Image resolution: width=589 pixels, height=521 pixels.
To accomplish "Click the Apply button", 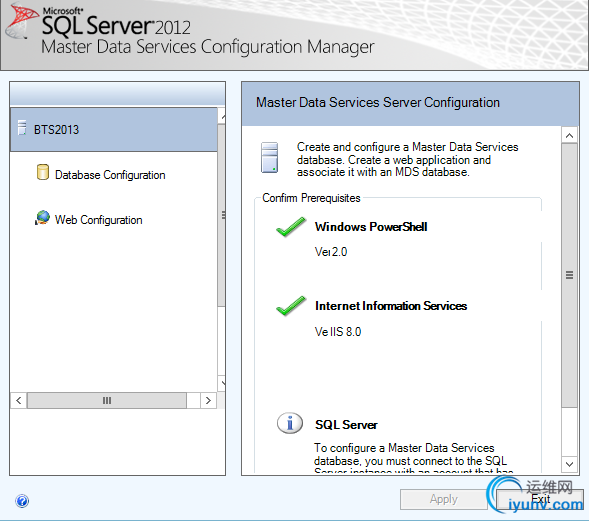I will [444, 499].
